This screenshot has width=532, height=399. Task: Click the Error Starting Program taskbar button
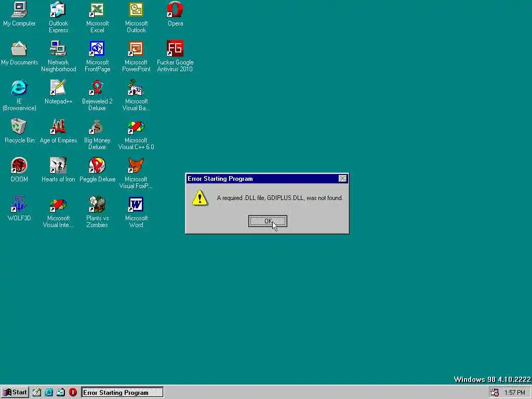pyautogui.click(x=122, y=392)
